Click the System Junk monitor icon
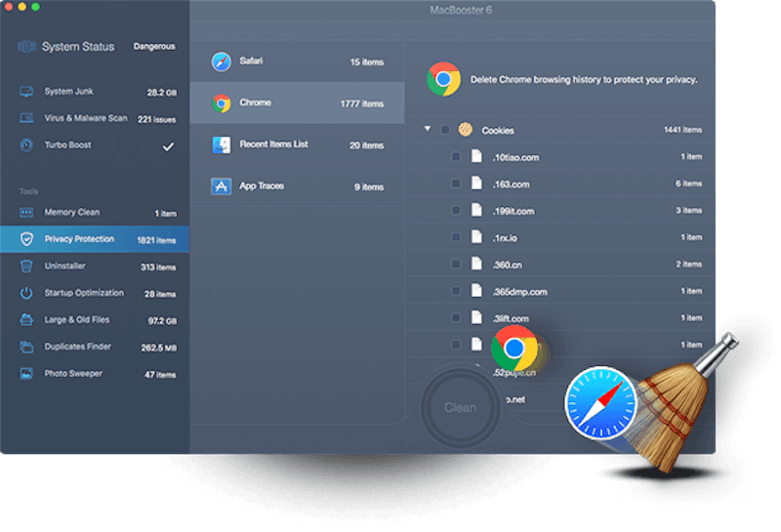 (x=26, y=92)
